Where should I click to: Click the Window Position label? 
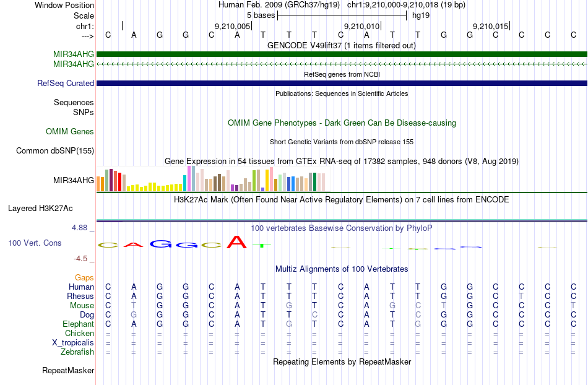pyautogui.click(x=64, y=5)
